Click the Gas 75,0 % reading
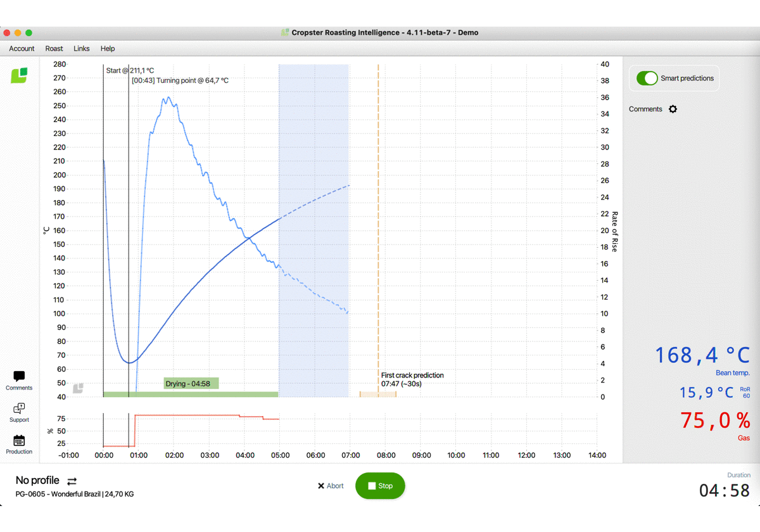Viewport: 760px width, 532px height. (715, 420)
